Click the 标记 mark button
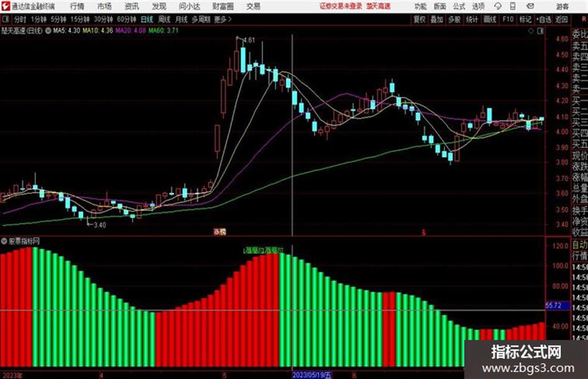 click(525, 19)
